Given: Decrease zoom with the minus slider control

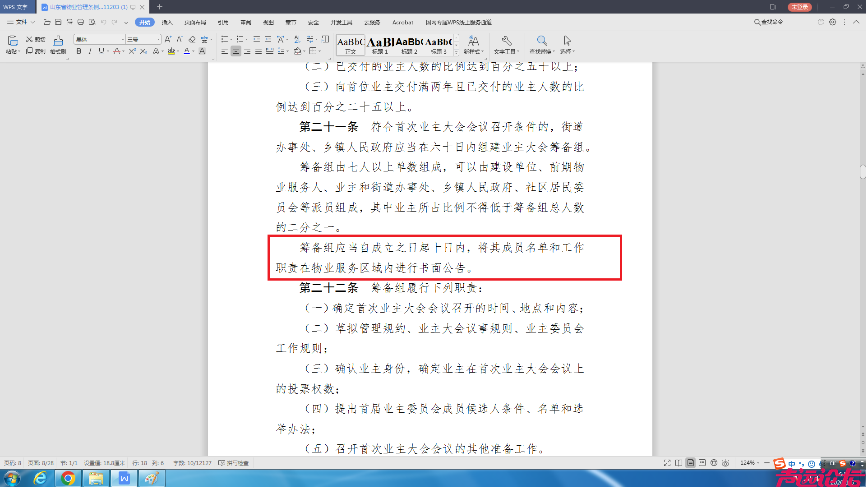Looking at the screenshot, I should [x=766, y=463].
